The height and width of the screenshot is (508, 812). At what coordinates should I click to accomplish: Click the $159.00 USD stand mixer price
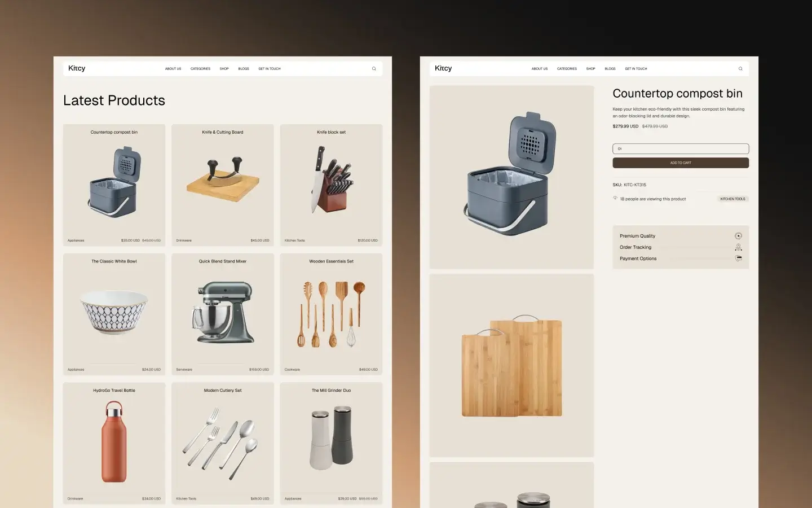coord(259,370)
